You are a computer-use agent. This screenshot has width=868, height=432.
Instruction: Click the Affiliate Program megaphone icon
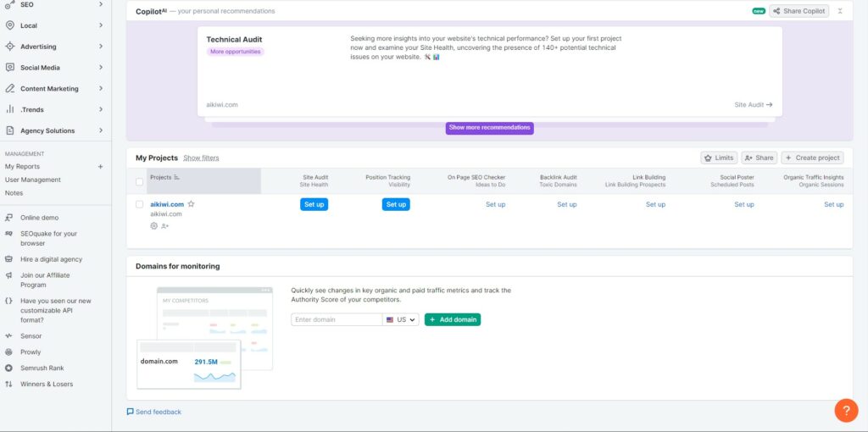click(x=8, y=275)
